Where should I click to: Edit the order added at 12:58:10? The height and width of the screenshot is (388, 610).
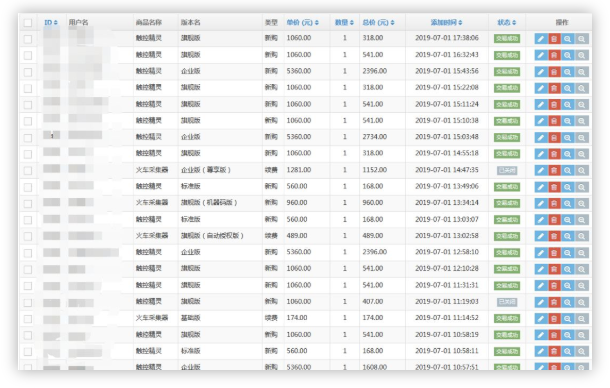[541, 253]
